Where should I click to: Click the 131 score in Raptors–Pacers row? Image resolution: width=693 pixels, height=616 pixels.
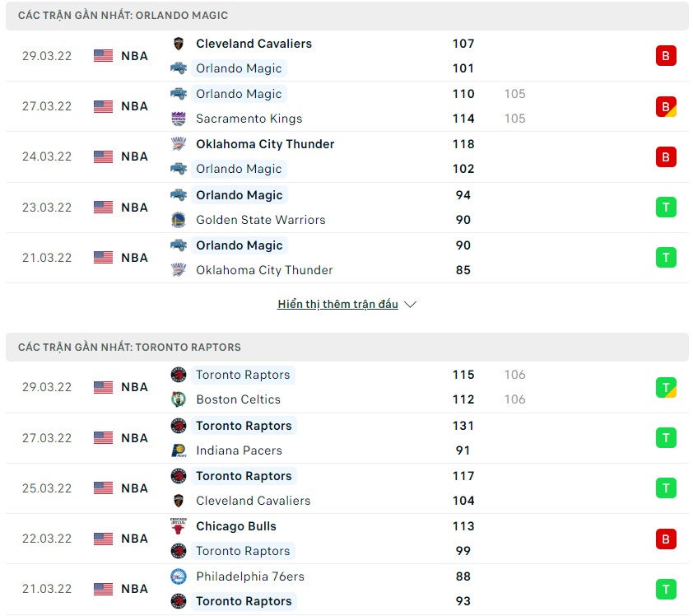pos(463,426)
